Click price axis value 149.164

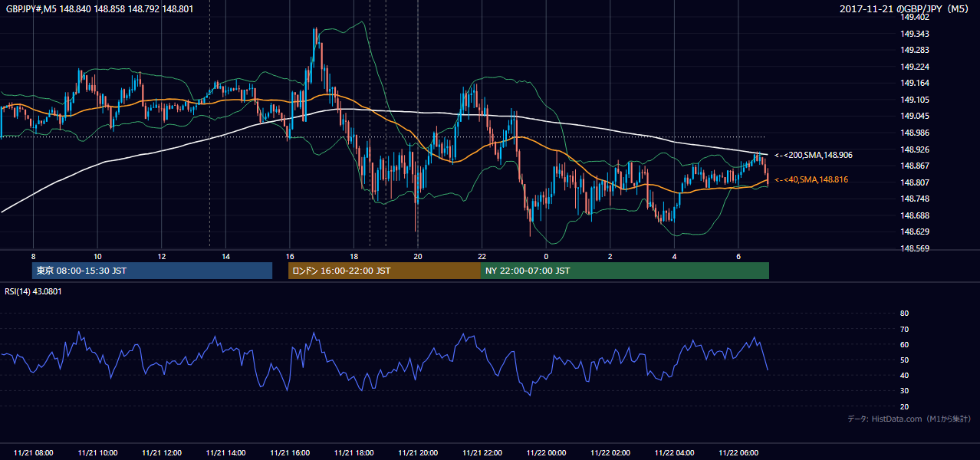(914, 83)
